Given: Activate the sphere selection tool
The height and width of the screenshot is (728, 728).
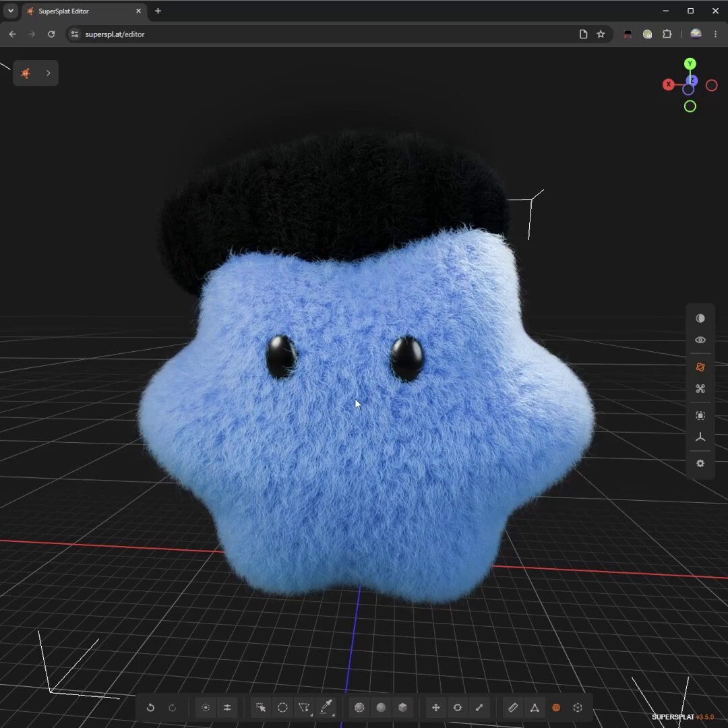Looking at the screenshot, I should tap(381, 707).
